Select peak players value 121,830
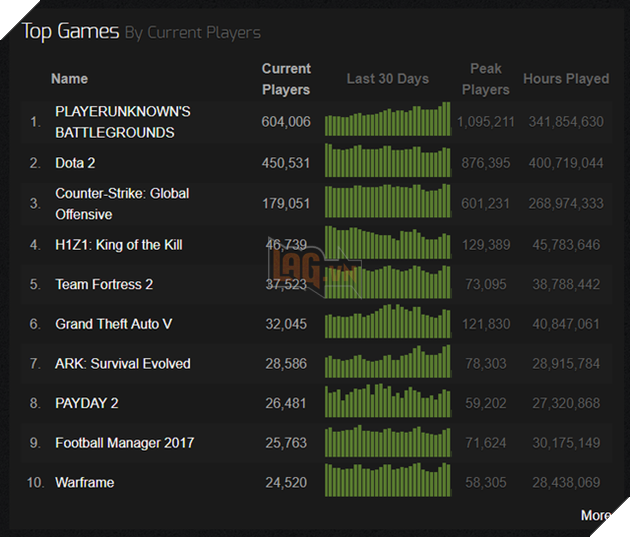Screen dimensions: 630x537 (486, 324)
